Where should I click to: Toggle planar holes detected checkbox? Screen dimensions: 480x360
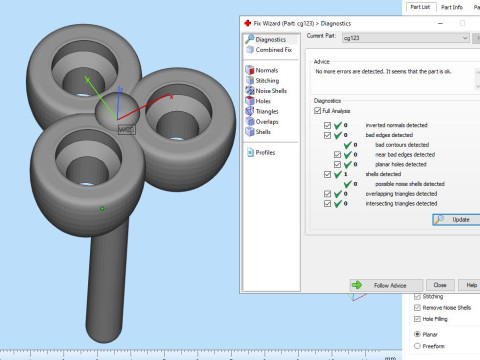pyautogui.click(x=337, y=164)
